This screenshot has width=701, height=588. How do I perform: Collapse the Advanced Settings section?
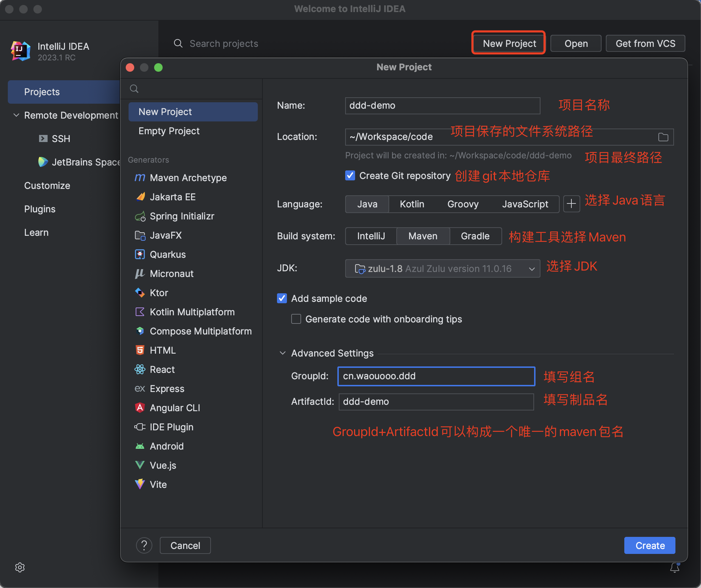pos(283,353)
